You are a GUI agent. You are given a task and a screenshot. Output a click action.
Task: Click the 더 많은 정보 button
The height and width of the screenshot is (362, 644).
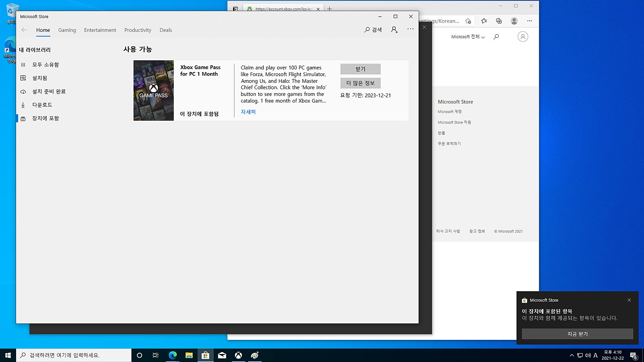(x=361, y=83)
